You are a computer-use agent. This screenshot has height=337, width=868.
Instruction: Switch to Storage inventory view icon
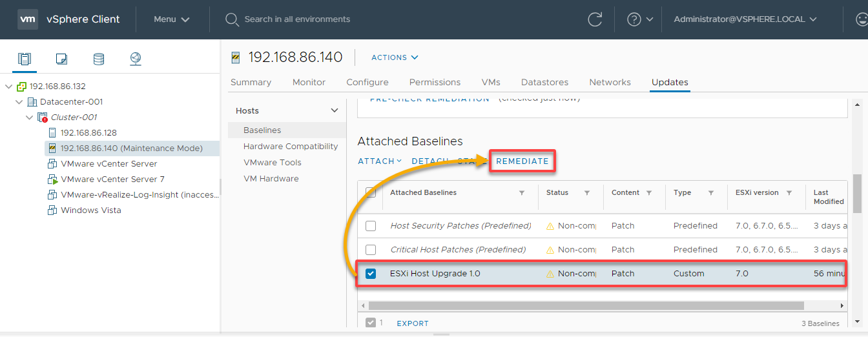[98, 59]
